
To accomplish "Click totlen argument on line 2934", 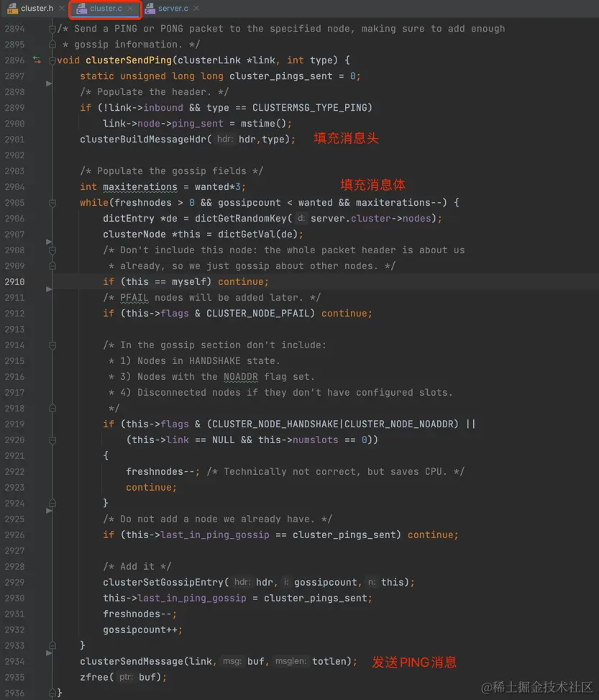I will 329,661.
